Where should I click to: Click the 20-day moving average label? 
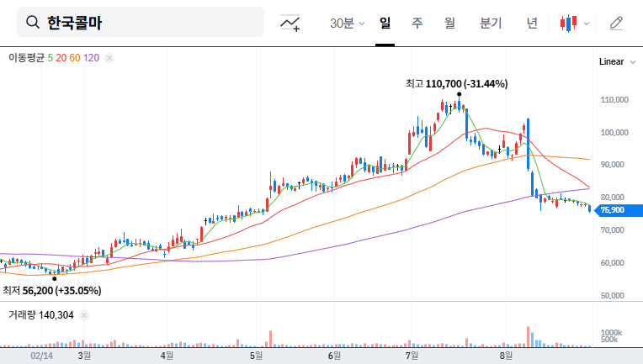[61, 58]
